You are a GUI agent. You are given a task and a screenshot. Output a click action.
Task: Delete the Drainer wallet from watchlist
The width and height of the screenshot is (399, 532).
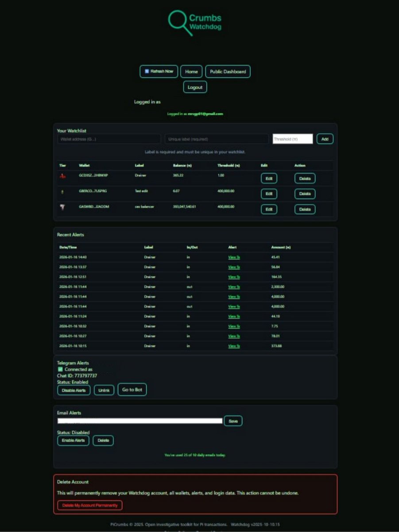305,179
